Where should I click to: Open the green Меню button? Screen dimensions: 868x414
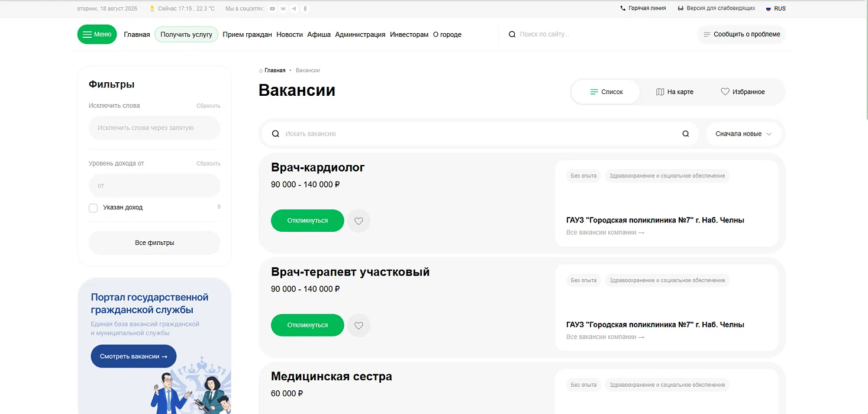pos(97,34)
